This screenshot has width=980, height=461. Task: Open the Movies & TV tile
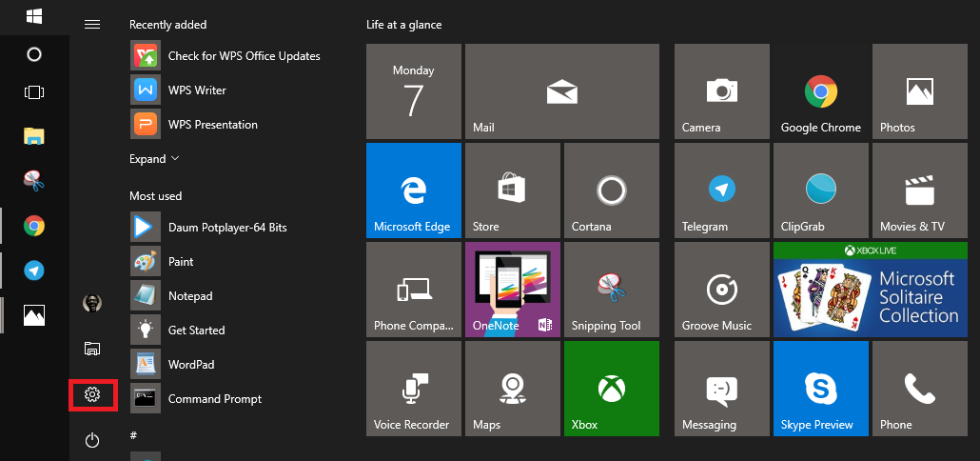pos(919,190)
